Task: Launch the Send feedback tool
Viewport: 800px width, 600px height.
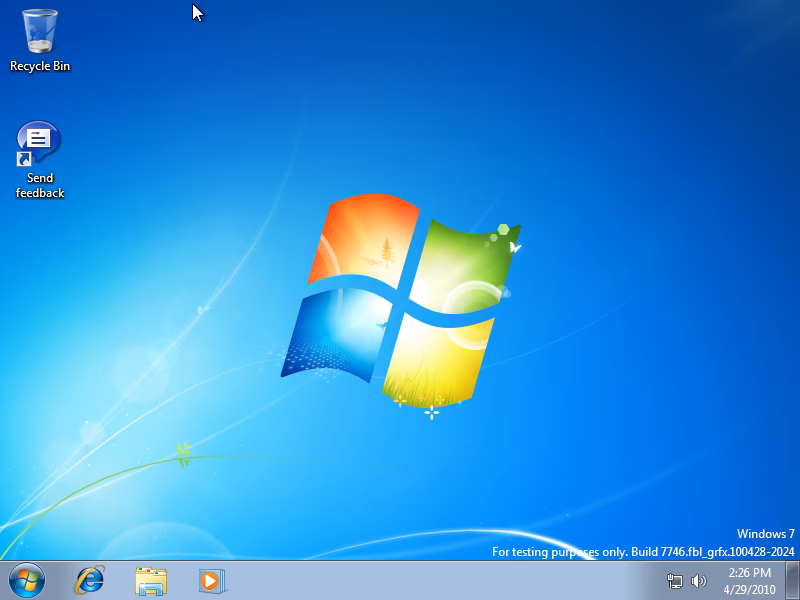Action: 37,140
